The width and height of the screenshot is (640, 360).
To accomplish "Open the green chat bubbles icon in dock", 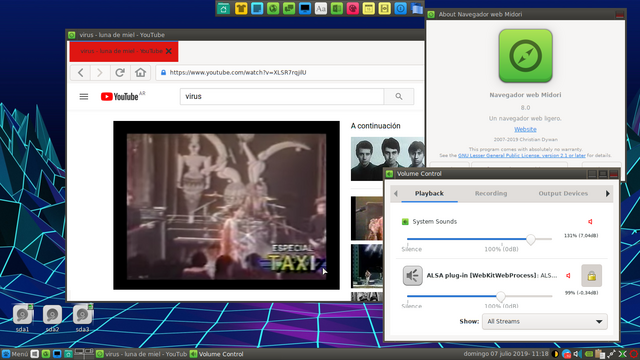I will tap(289, 8).
